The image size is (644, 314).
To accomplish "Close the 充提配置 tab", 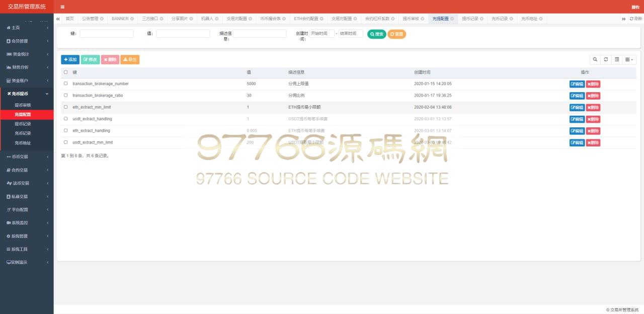I will click(452, 19).
